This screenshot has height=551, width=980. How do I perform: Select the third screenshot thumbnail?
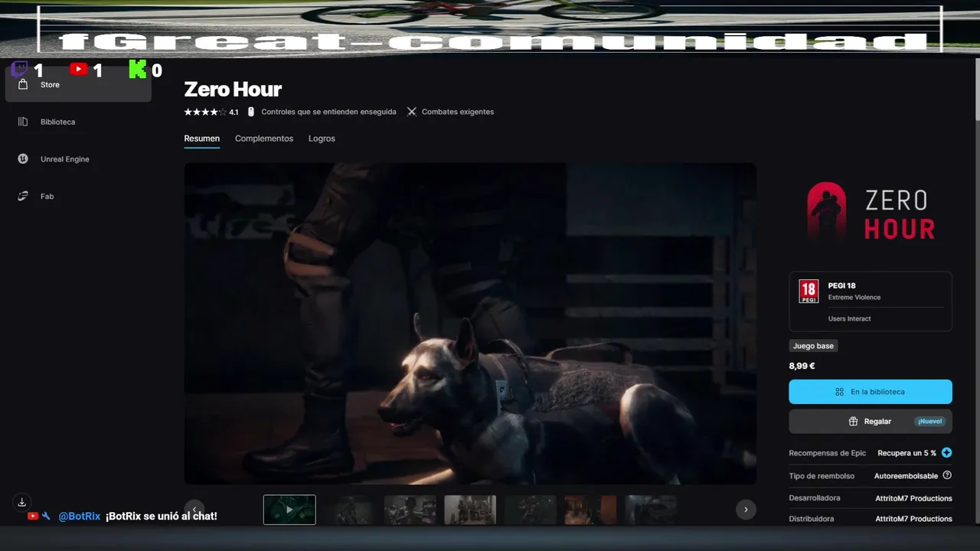[410, 510]
